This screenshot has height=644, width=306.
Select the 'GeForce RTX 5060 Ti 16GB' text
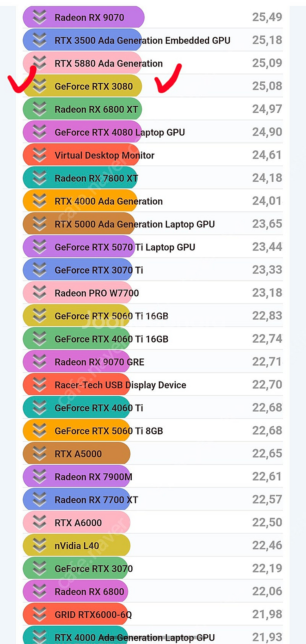pyautogui.click(x=111, y=316)
